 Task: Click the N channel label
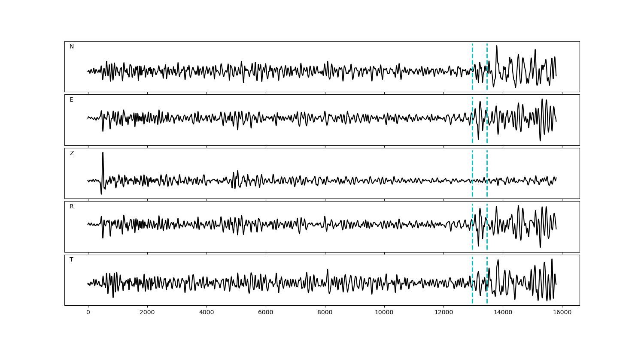(x=72, y=47)
